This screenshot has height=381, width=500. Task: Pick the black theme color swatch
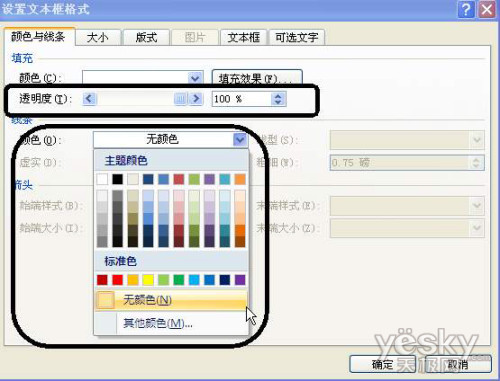[117, 179]
